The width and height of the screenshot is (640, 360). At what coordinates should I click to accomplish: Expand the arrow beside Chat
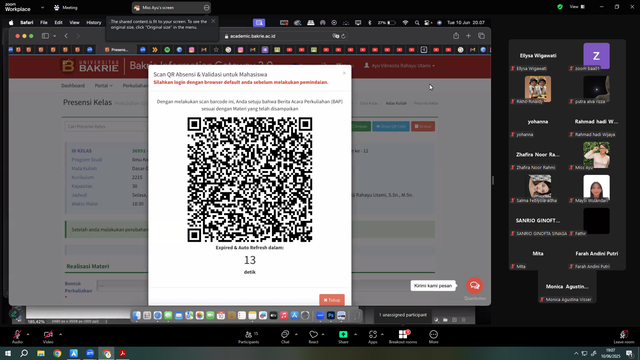coord(296,334)
